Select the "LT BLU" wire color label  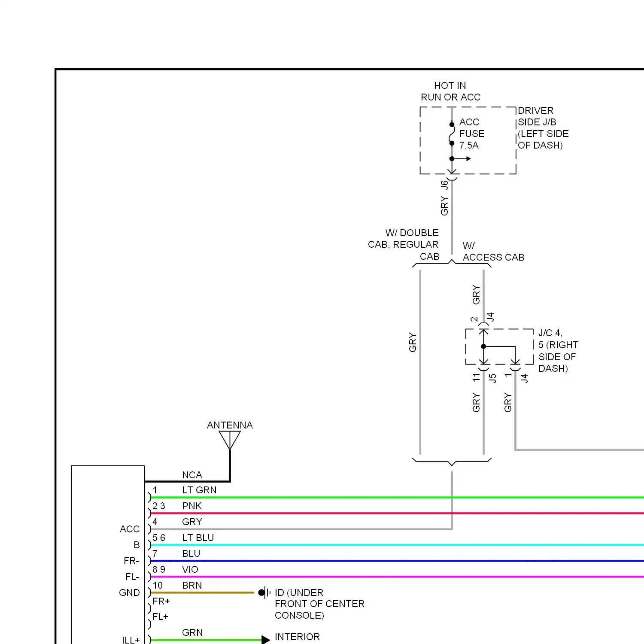[x=198, y=538]
